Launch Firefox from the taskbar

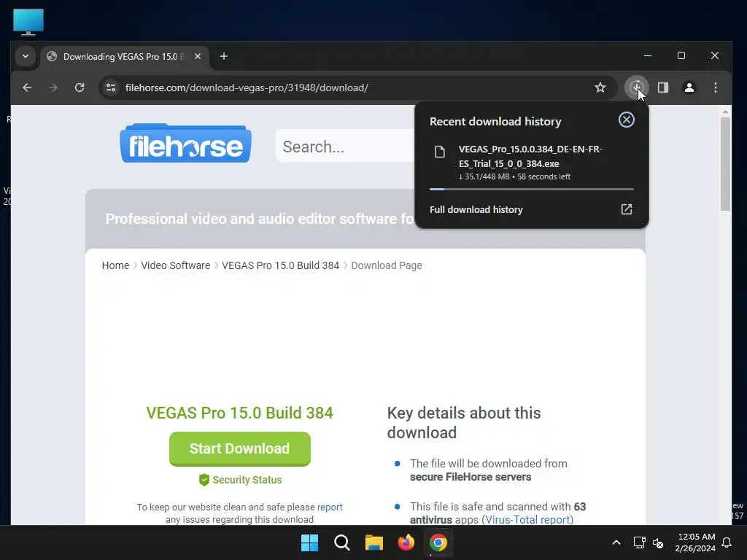(x=406, y=542)
